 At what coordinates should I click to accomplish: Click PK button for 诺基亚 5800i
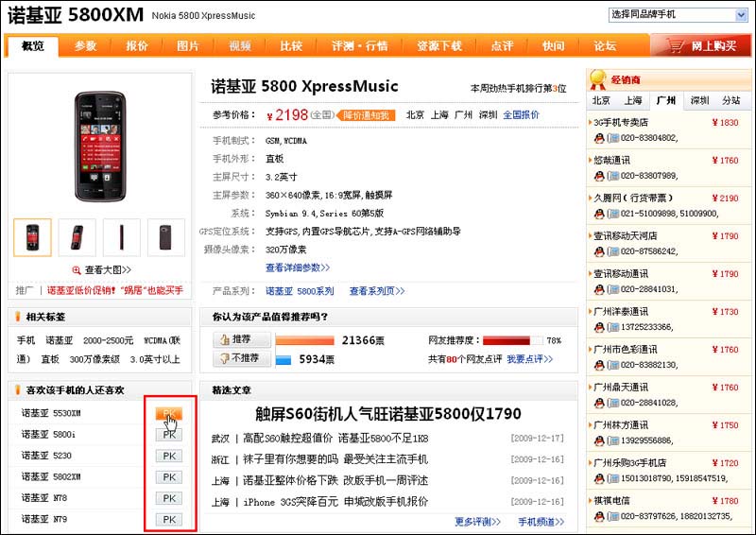coord(169,435)
